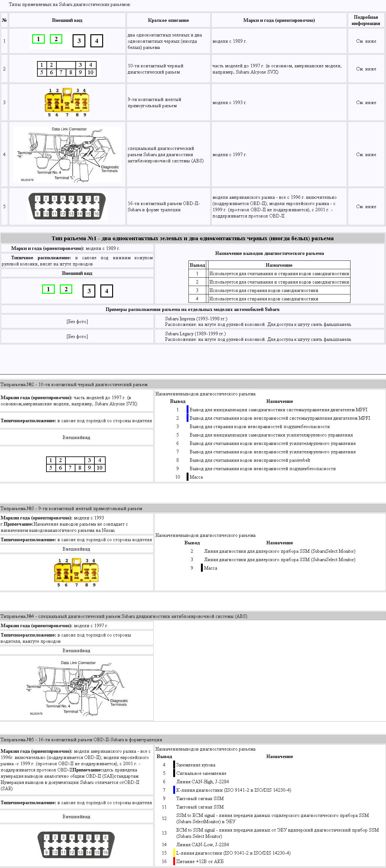Click the 'Типразъема №3' section heading
The height and width of the screenshot is (868, 386).
coord(71,508)
